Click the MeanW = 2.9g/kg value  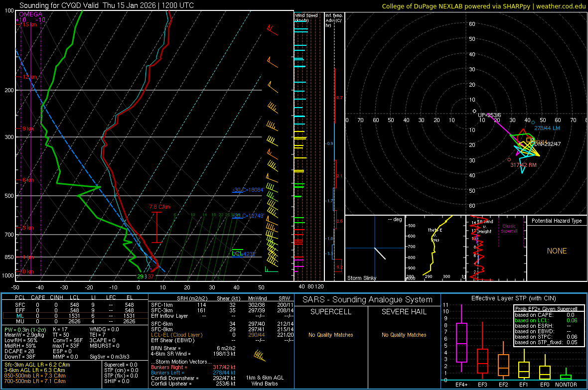pos(24,335)
